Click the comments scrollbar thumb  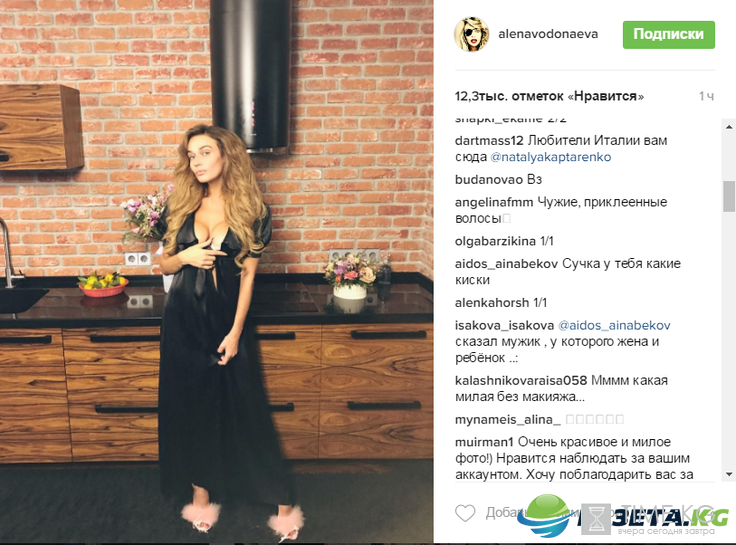click(729, 196)
